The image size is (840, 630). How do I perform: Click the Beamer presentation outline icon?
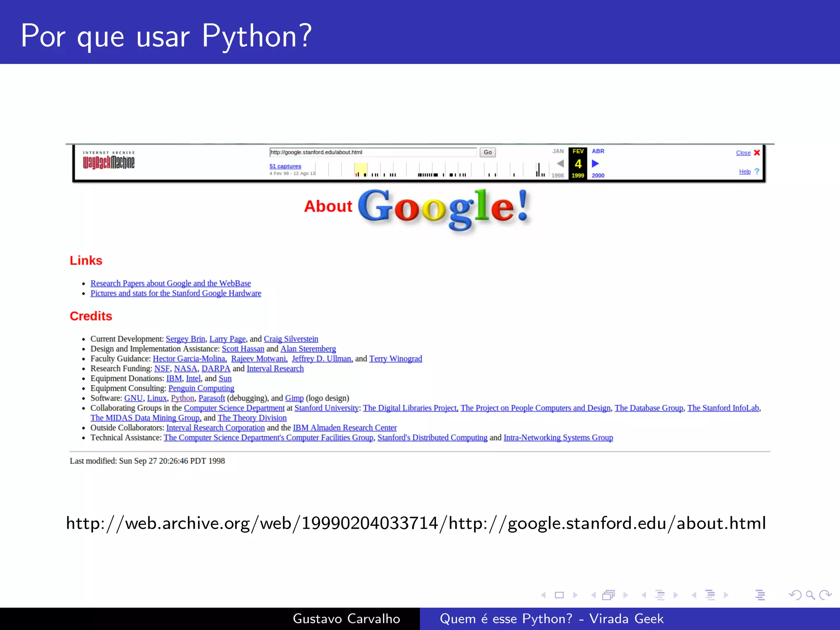coord(760,595)
